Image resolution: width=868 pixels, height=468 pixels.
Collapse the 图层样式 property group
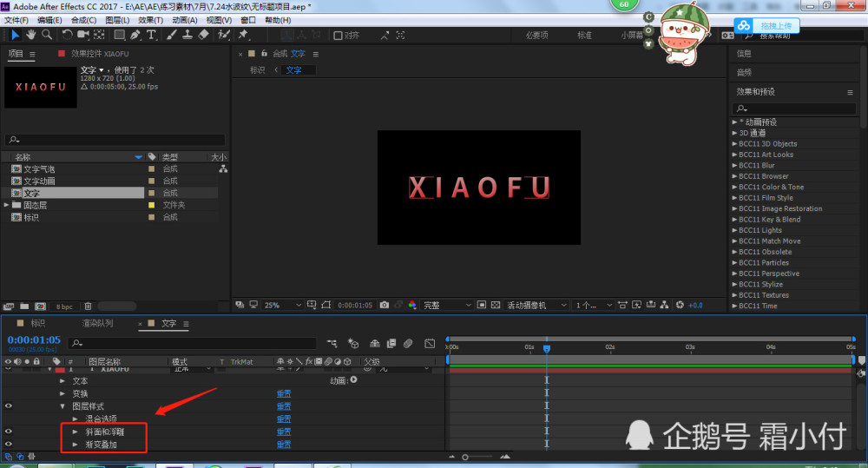pyautogui.click(x=62, y=406)
